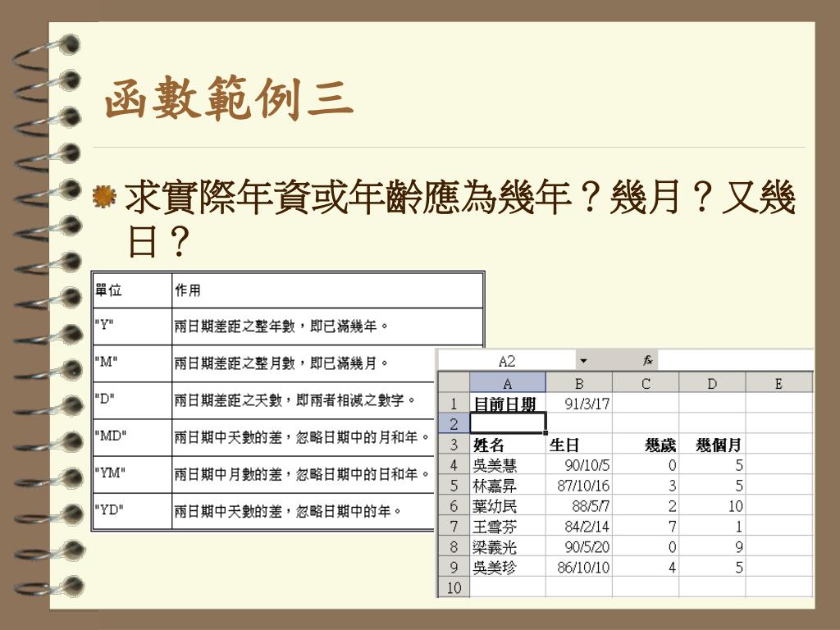Viewport: 840px width, 630px height.
Task: Click the "M" unit cell
Action: (x=132, y=363)
